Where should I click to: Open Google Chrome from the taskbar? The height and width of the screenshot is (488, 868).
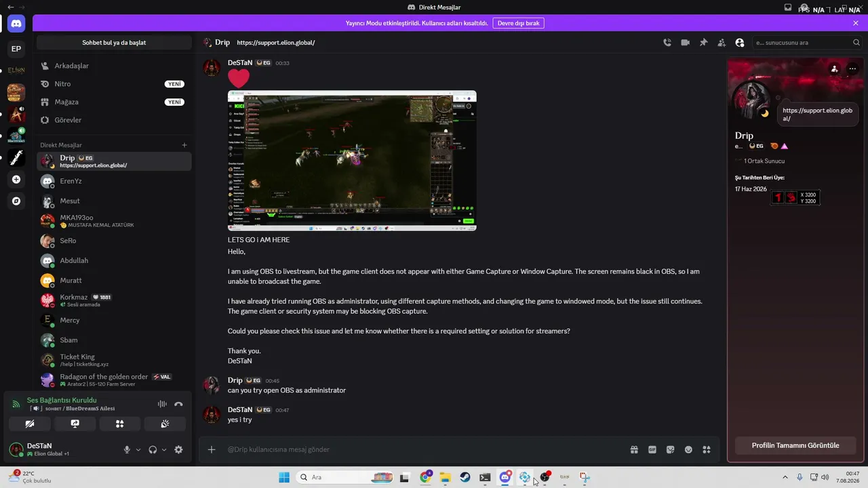(426, 477)
